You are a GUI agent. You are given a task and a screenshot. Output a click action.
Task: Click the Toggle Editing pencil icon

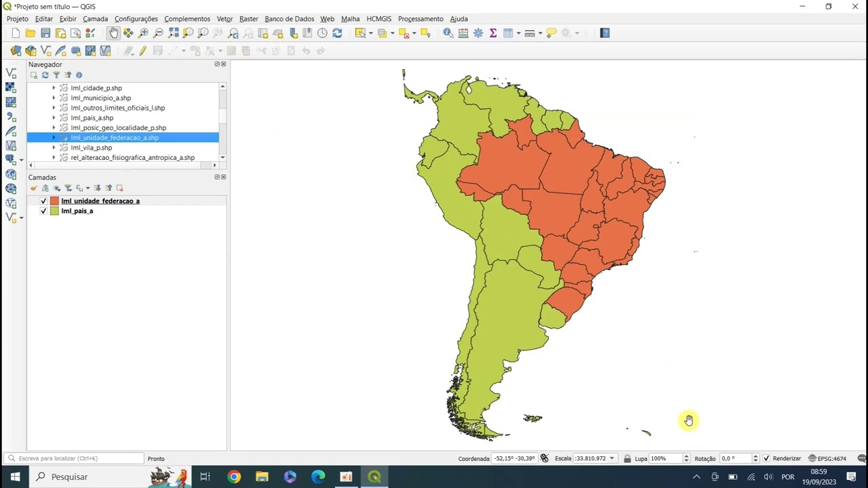[142, 51]
